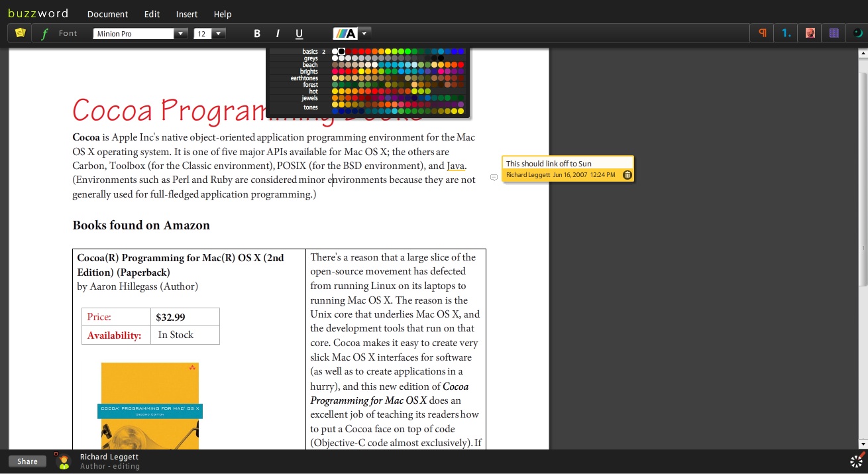Click the scroll down arrow of document scrollbar
The width and height of the screenshot is (868, 474).
863,443
